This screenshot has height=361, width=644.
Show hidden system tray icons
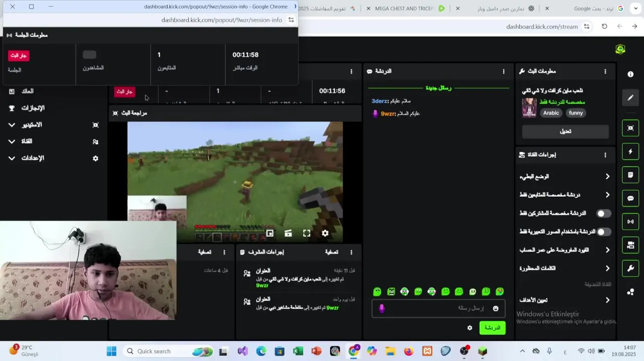pyautogui.click(x=523, y=351)
